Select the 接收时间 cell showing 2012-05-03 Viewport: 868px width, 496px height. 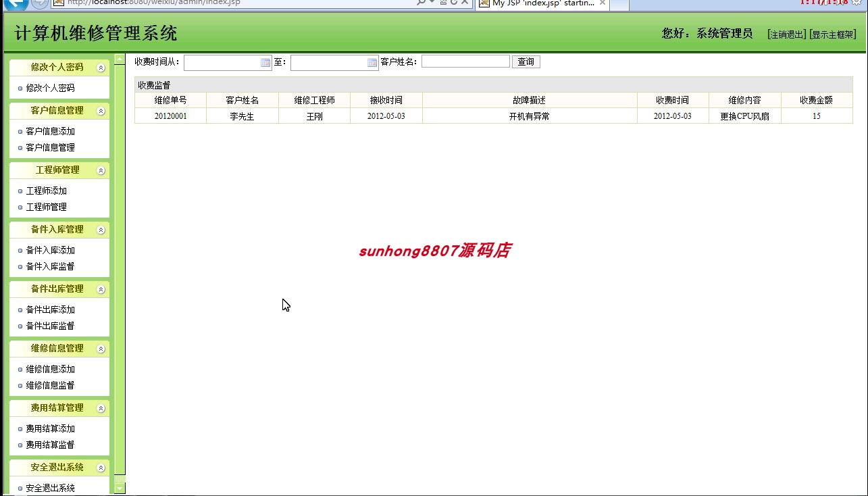pos(386,116)
